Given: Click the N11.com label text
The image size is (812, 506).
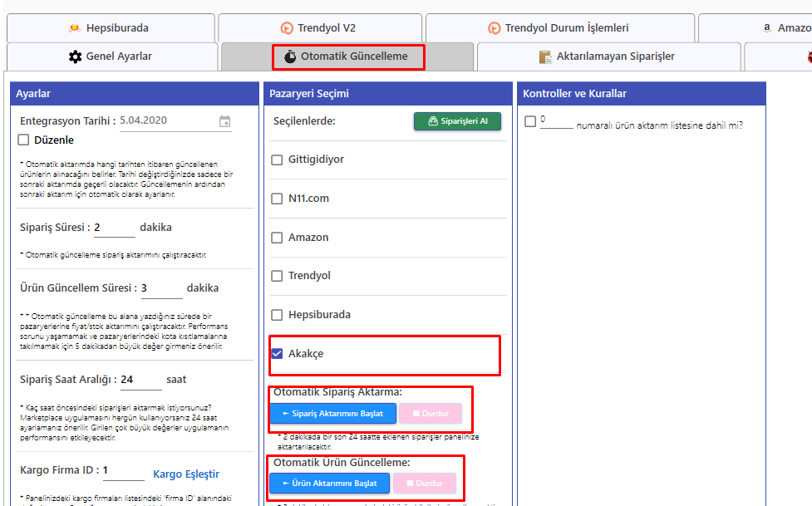Looking at the screenshot, I should pos(308,199).
